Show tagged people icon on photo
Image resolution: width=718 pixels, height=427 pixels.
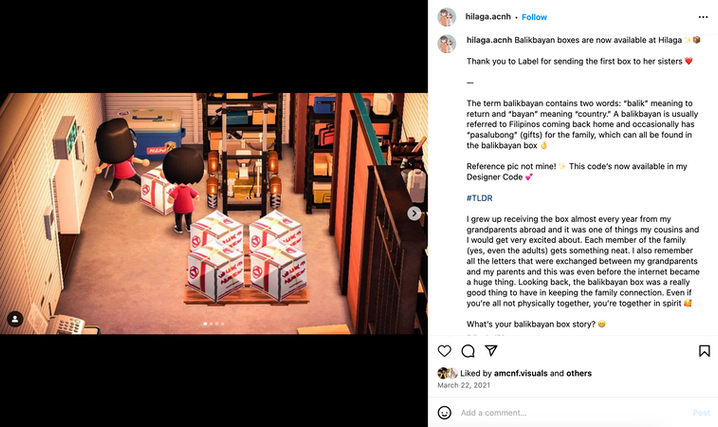pos(15,319)
